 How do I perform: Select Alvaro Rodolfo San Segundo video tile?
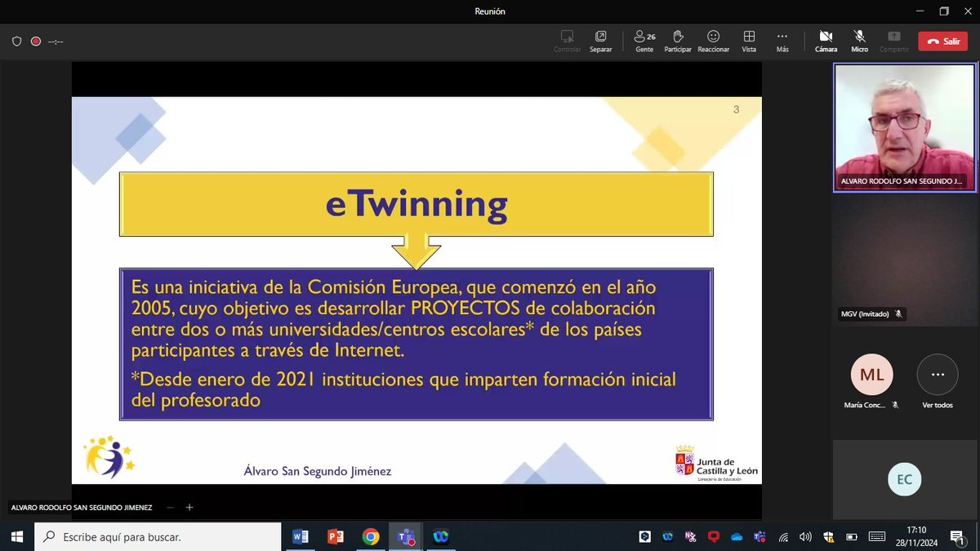903,127
